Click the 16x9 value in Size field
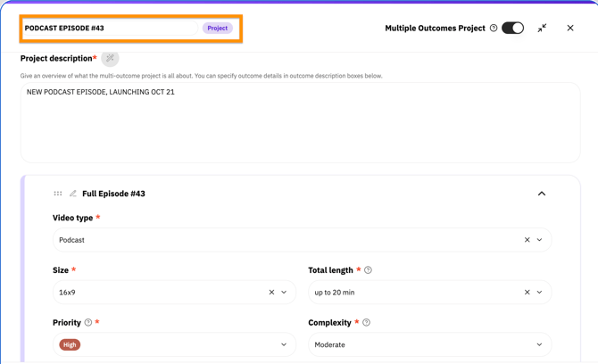The height and width of the screenshot is (364, 598). pos(67,293)
